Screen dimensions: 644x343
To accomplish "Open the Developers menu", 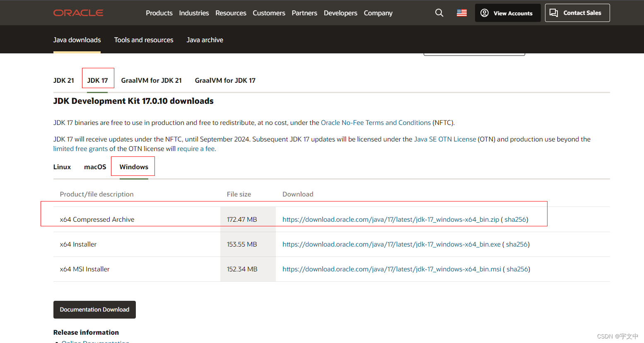I will [x=340, y=13].
